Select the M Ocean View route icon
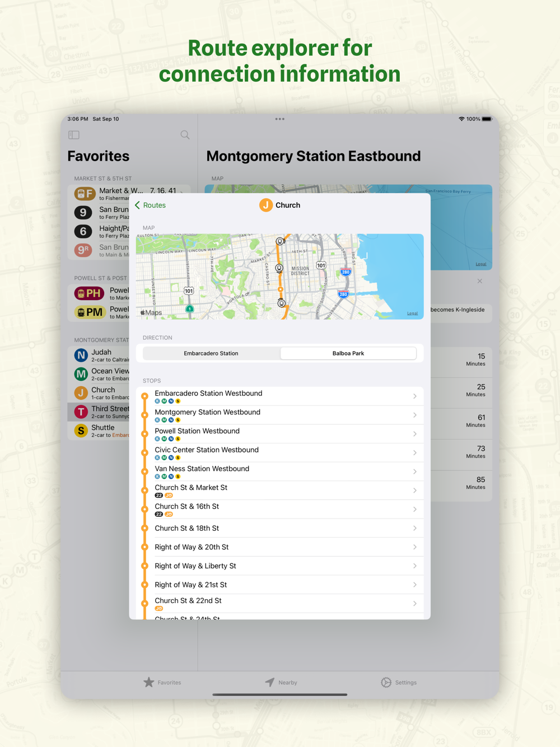The image size is (560, 747). 81,374
